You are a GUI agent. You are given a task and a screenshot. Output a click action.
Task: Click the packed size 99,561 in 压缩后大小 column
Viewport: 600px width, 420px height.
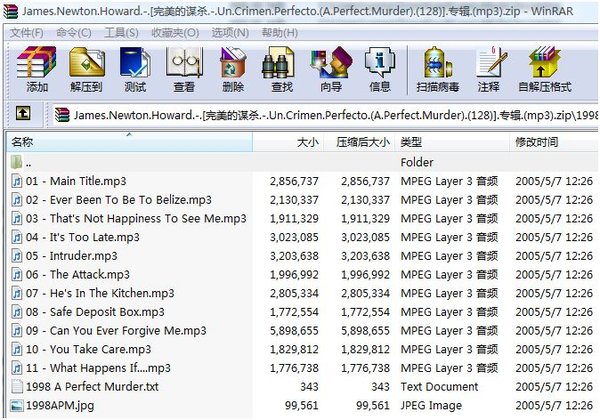[x=373, y=405]
